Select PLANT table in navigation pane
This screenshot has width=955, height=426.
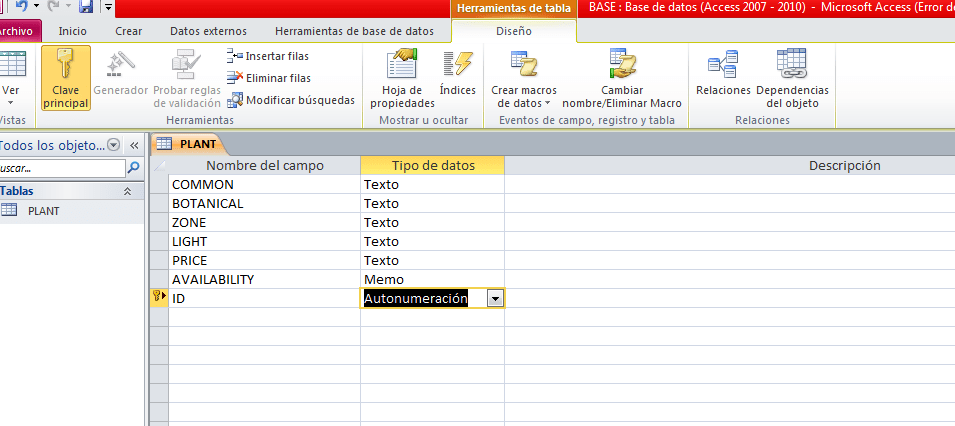tap(43, 211)
